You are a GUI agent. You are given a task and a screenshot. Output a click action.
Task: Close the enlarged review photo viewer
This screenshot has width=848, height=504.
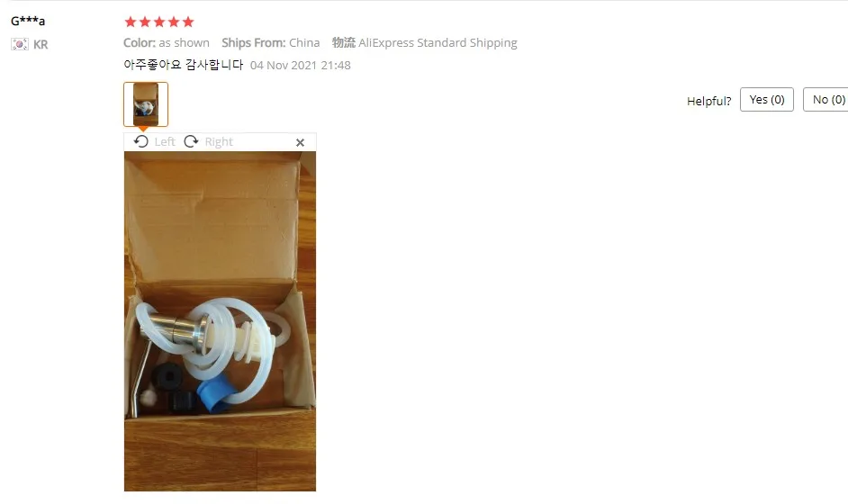(300, 142)
